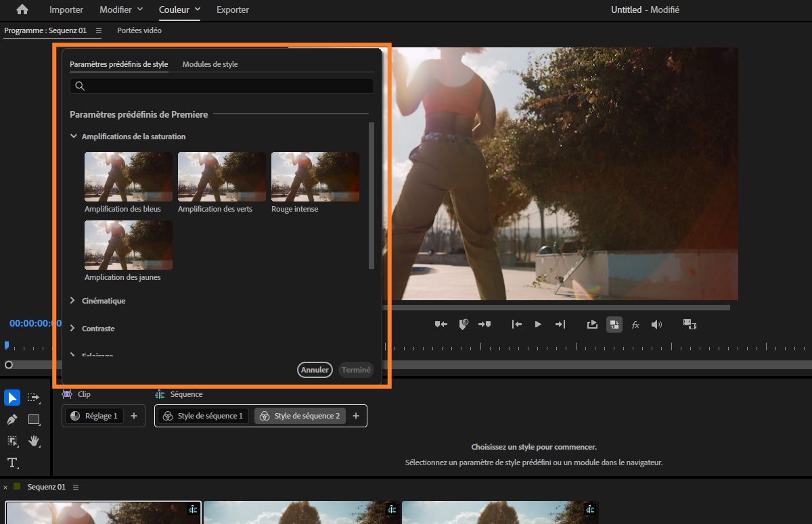Switch to Modules de style tab
This screenshot has width=812, height=524.
[x=210, y=64]
